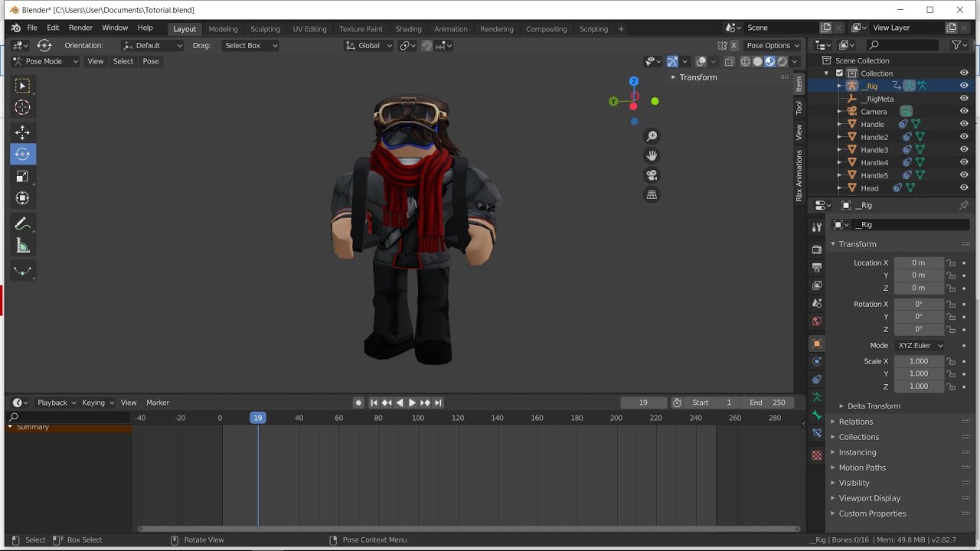Select the Measure tool
980x551 pixels.
[x=22, y=246]
